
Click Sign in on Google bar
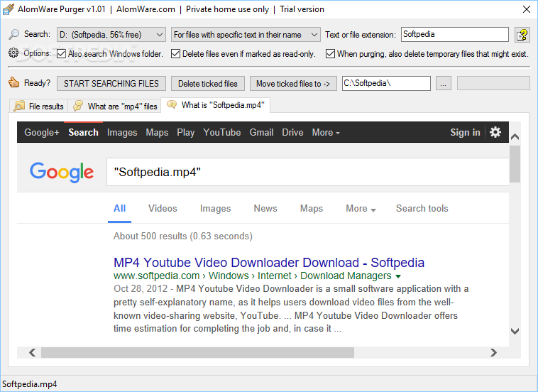pyautogui.click(x=465, y=132)
